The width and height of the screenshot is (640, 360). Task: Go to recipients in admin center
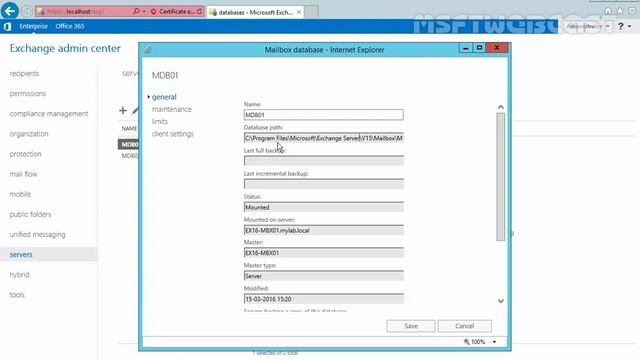(24, 73)
